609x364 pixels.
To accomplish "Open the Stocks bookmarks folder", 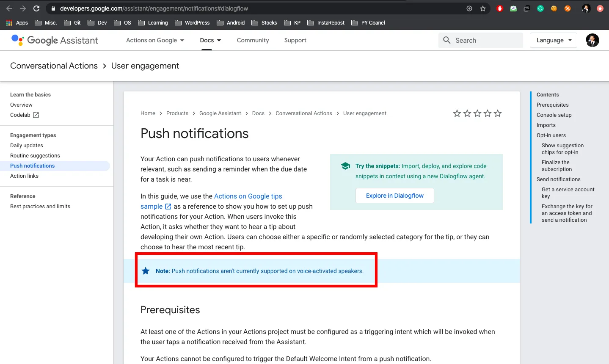I will pyautogui.click(x=264, y=23).
